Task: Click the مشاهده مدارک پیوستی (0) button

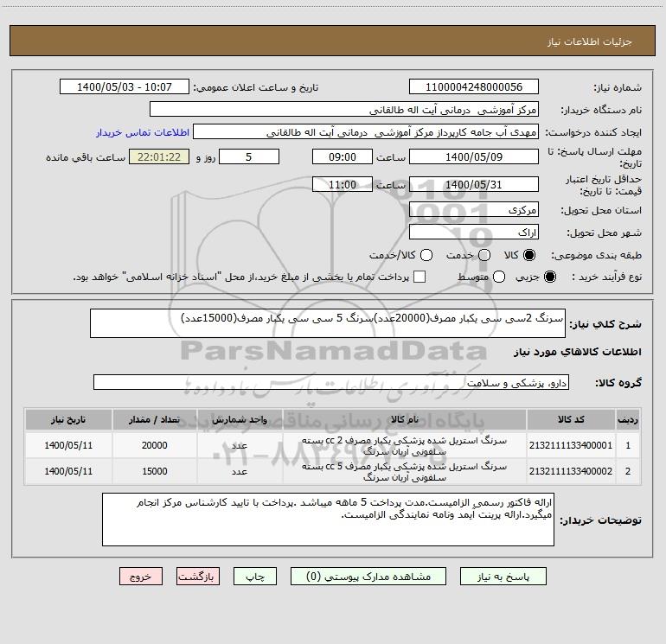Action: click(368, 577)
